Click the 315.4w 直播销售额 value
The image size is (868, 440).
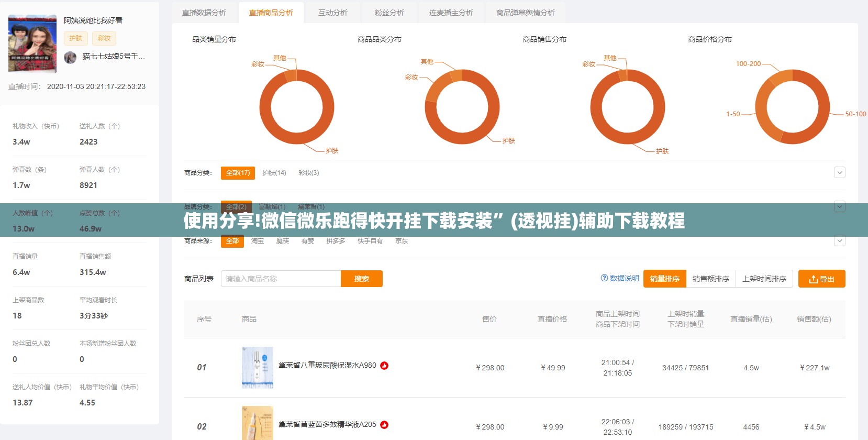pos(93,272)
